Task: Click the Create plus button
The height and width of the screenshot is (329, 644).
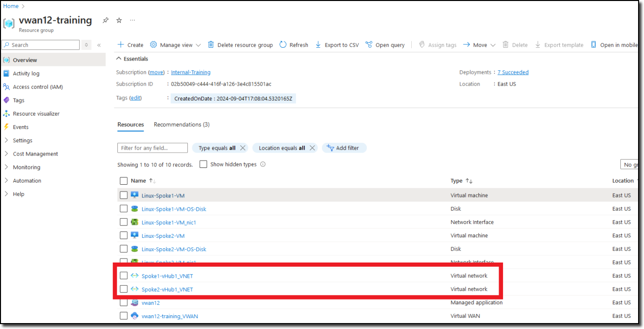Action: (130, 45)
